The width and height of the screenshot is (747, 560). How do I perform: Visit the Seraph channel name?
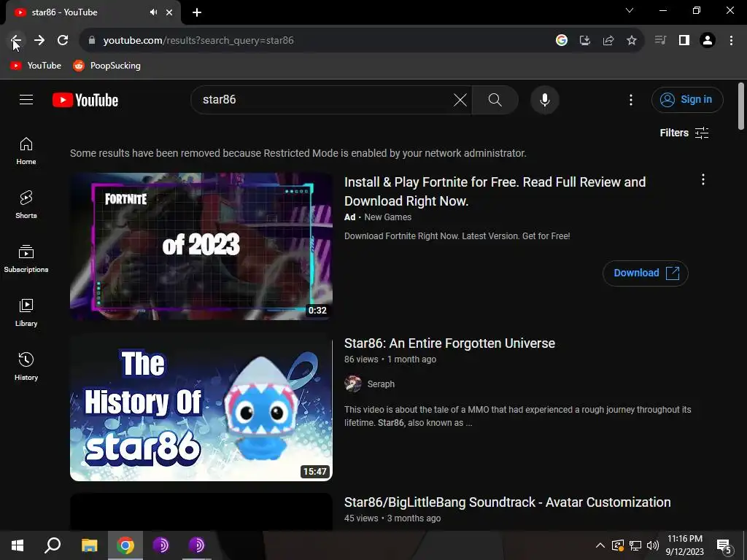pyautogui.click(x=381, y=384)
